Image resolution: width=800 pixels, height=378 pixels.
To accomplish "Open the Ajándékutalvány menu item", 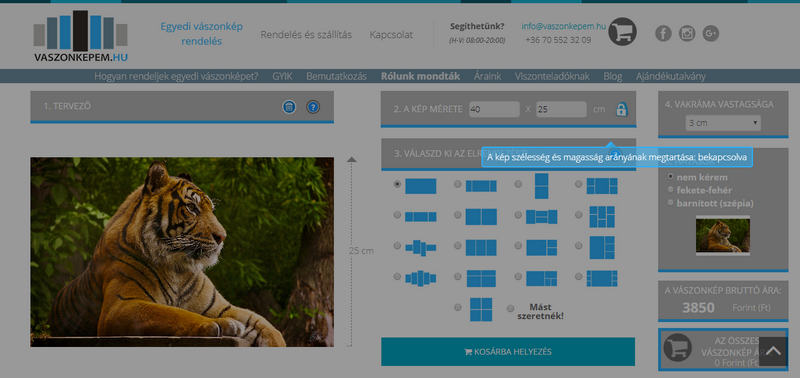I will [670, 77].
